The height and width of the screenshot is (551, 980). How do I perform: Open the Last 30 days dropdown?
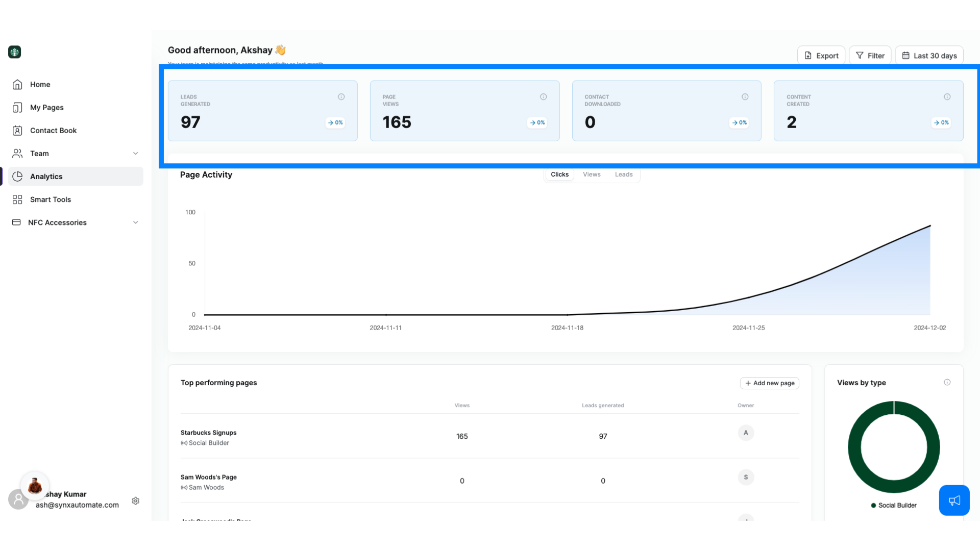tap(930, 55)
